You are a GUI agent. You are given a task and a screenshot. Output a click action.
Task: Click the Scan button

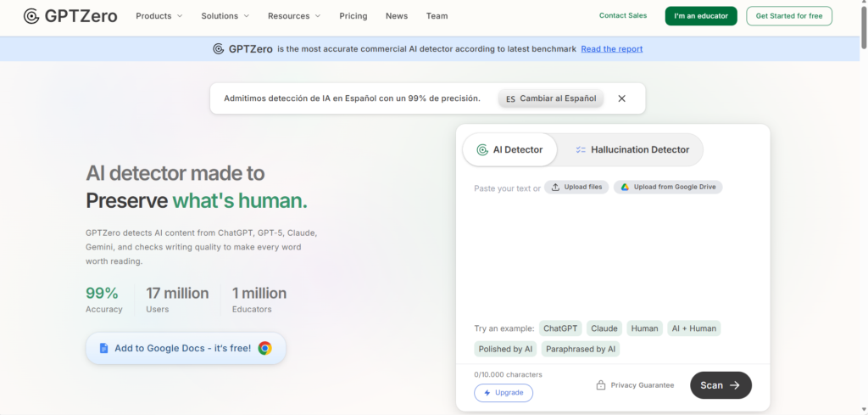[721, 385]
